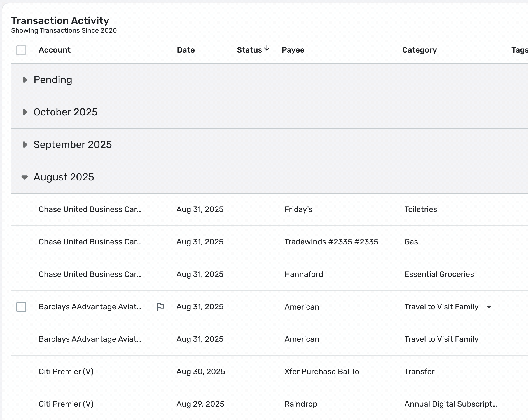Image resolution: width=528 pixels, height=420 pixels.
Task: Open the Travel to Visit Family category dropdown
Action: pyautogui.click(x=489, y=307)
